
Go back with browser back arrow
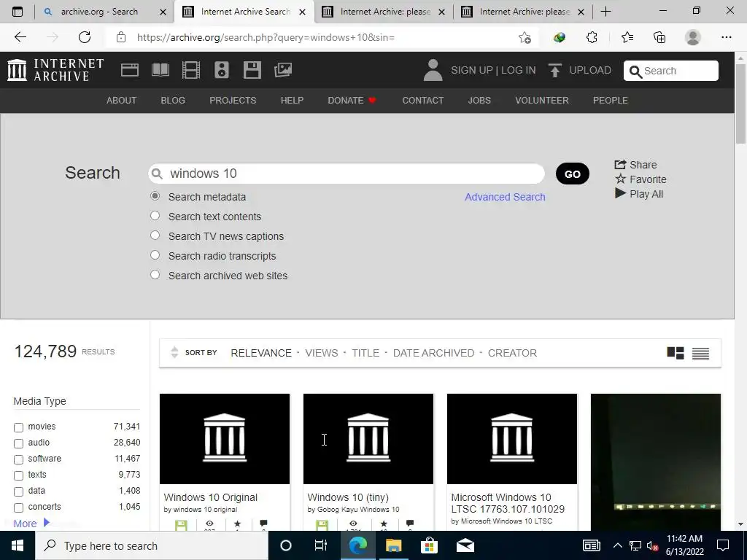20,37
